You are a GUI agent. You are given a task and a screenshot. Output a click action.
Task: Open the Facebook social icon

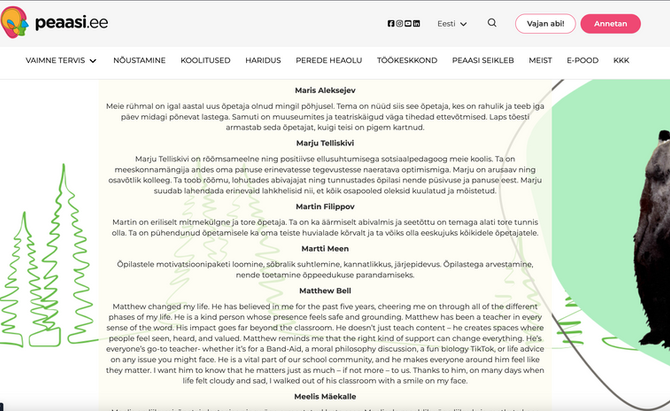click(391, 23)
